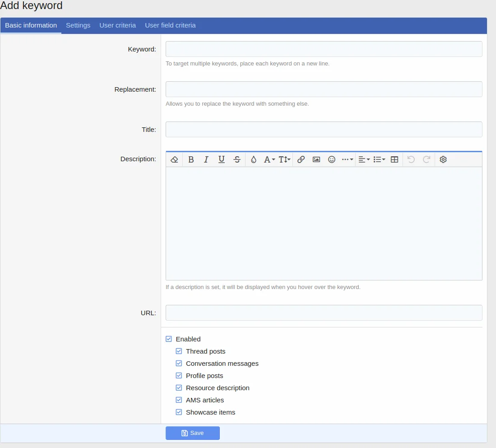496x448 pixels.
Task: Open the User field criteria tab
Action: (170, 25)
